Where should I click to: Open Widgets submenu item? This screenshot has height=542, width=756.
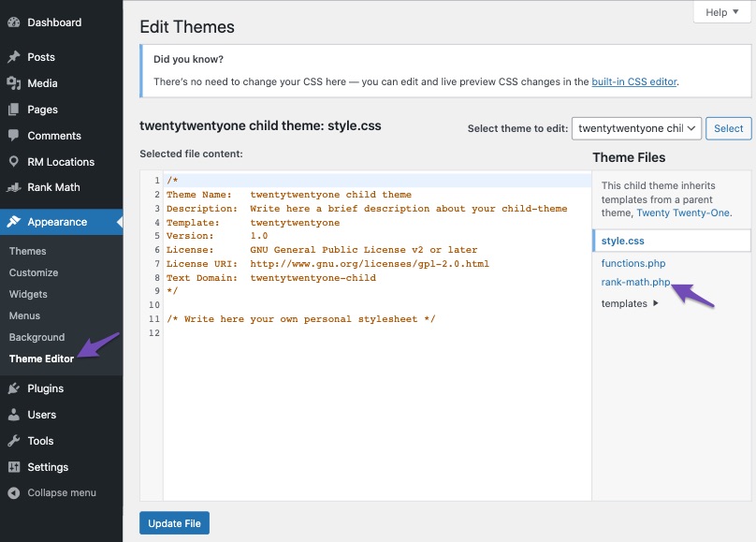point(28,294)
